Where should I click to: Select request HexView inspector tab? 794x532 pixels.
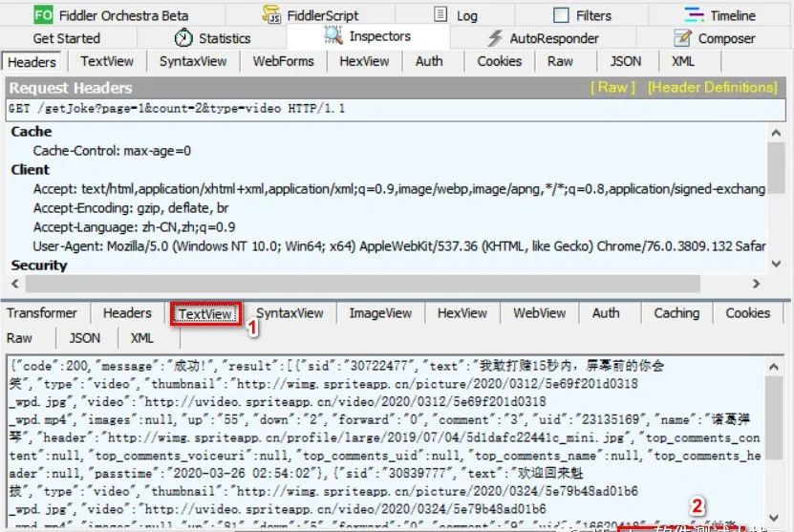(364, 61)
